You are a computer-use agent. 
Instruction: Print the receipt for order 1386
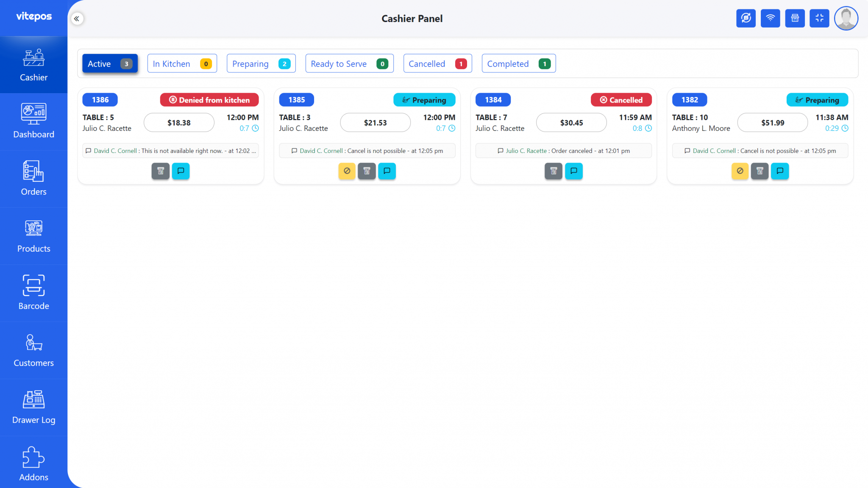click(160, 171)
